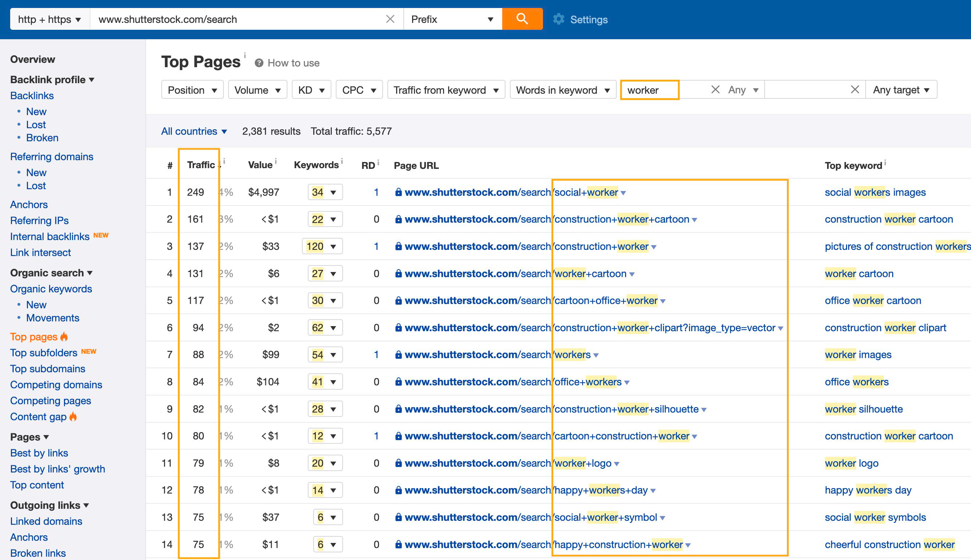Open Settings via the gear icon
The height and width of the screenshot is (560, 971).
click(x=559, y=19)
